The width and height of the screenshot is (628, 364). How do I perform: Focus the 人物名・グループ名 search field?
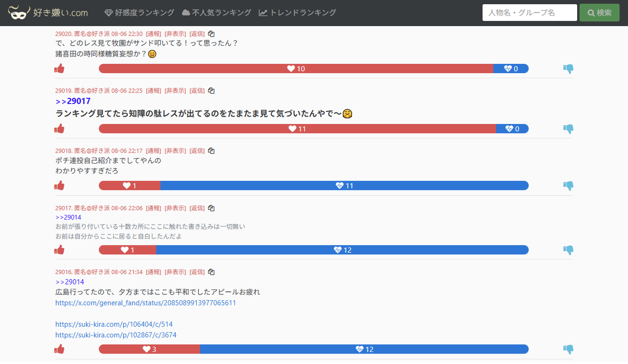click(530, 13)
